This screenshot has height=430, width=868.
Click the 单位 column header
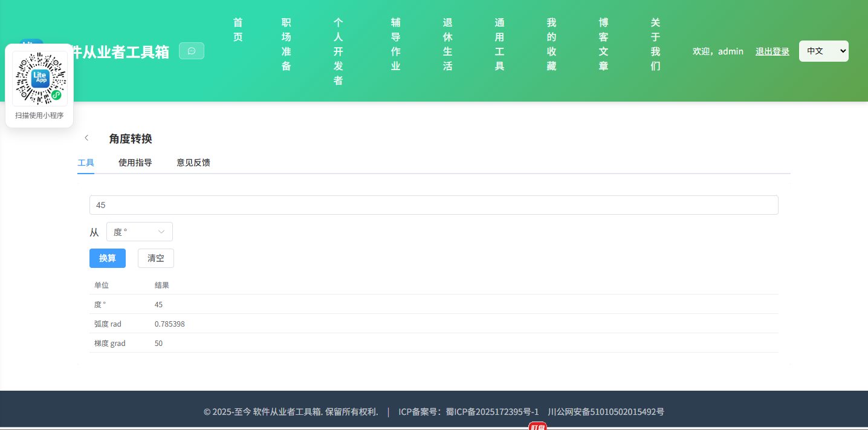click(102, 285)
